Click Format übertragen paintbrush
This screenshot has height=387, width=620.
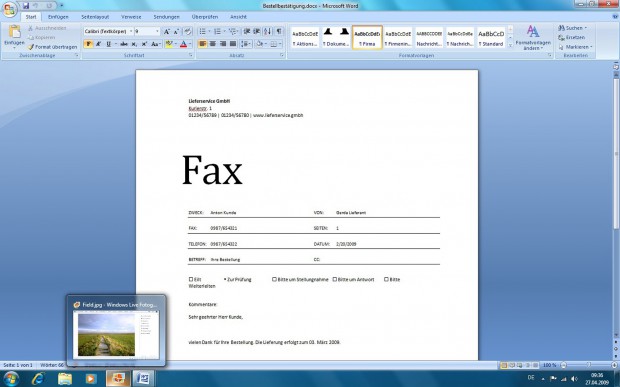pyautogui.click(x=53, y=47)
